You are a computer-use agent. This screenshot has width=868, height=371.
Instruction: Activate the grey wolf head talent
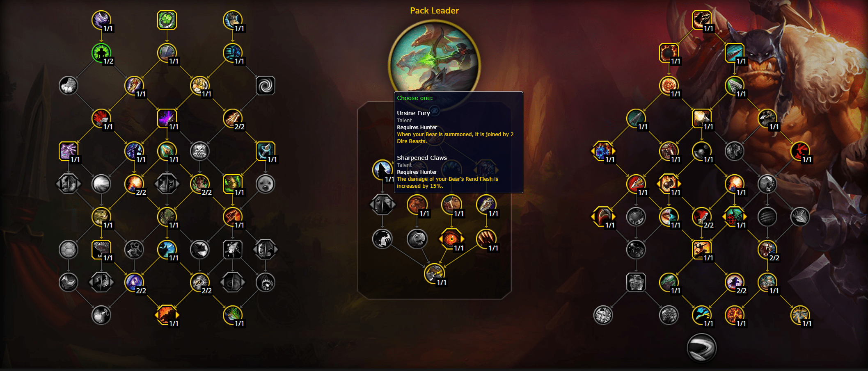[767, 184]
